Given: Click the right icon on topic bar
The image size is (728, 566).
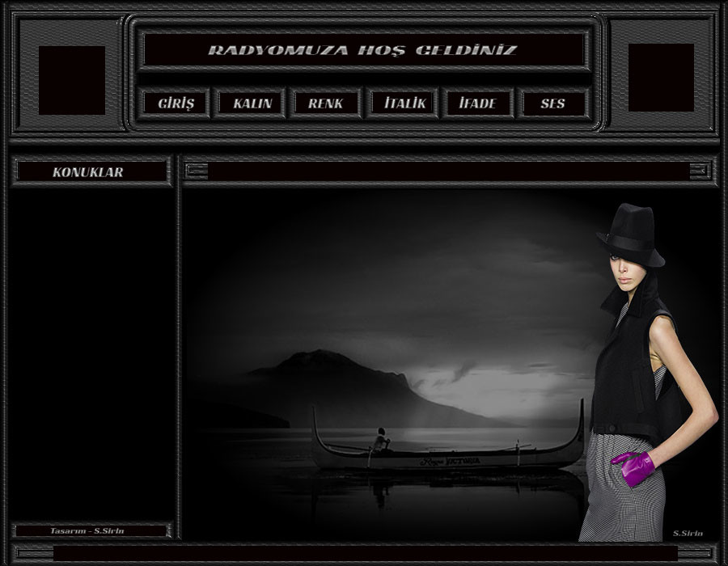Looking at the screenshot, I should click(x=700, y=171).
